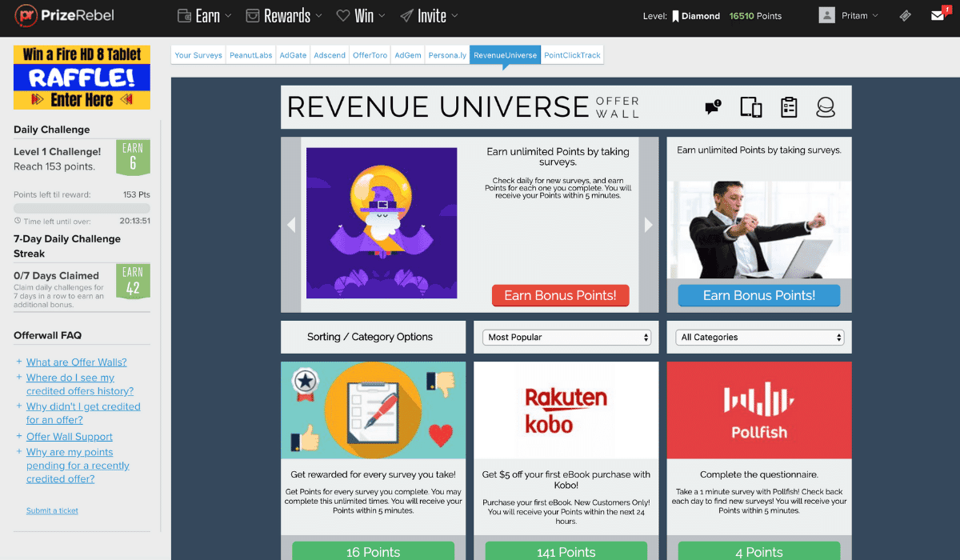Switch to the OfferToro tab
Screen dimensions: 960x560
(x=370, y=55)
